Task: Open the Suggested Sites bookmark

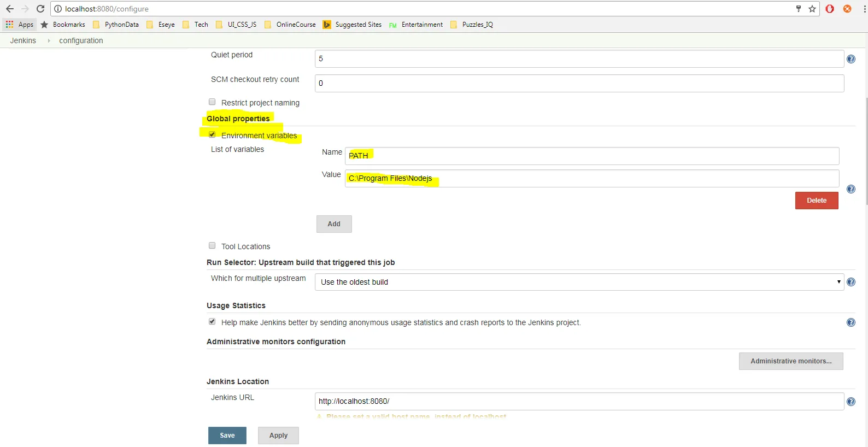Action: click(x=352, y=25)
